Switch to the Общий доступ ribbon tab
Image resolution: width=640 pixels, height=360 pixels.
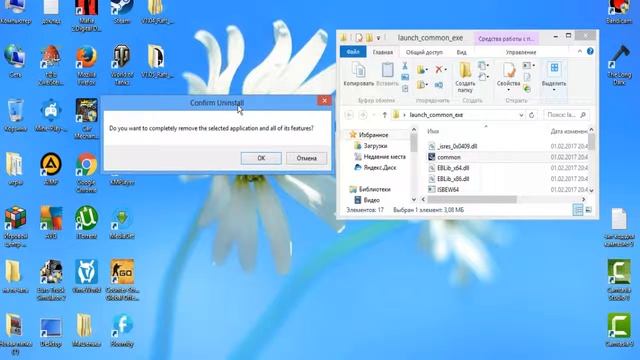[424, 52]
